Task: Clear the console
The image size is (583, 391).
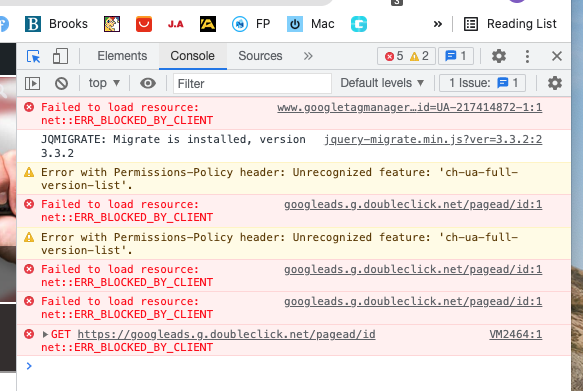Action: (x=61, y=83)
